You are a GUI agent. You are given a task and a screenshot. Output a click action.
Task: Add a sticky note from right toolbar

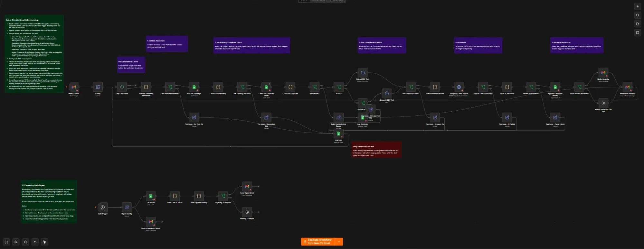pos(638,24)
